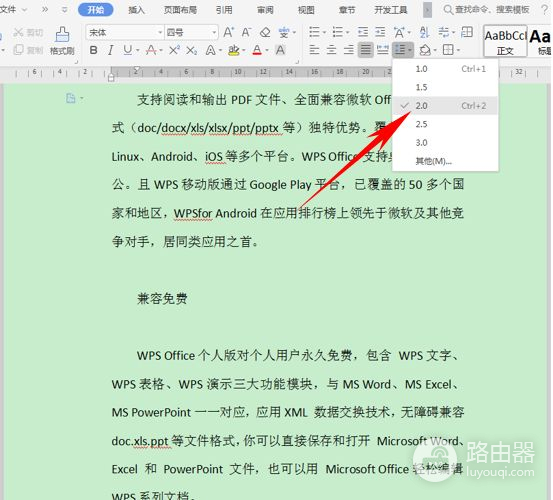Apply red font color with the A swatch

pyautogui.click(x=257, y=51)
